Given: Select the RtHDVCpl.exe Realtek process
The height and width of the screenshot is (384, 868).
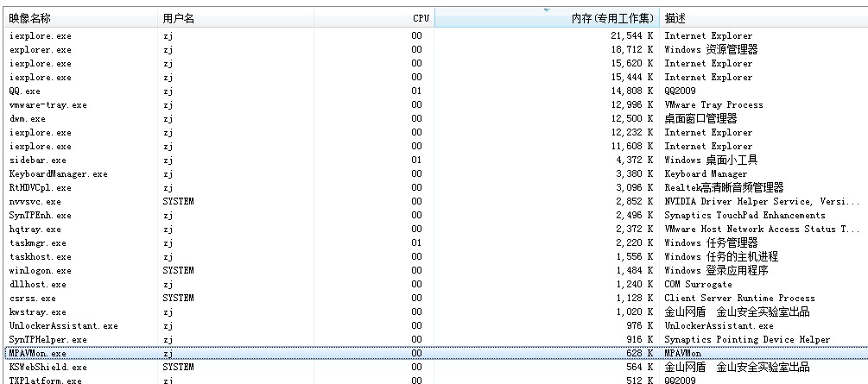Looking at the screenshot, I should tap(40, 187).
